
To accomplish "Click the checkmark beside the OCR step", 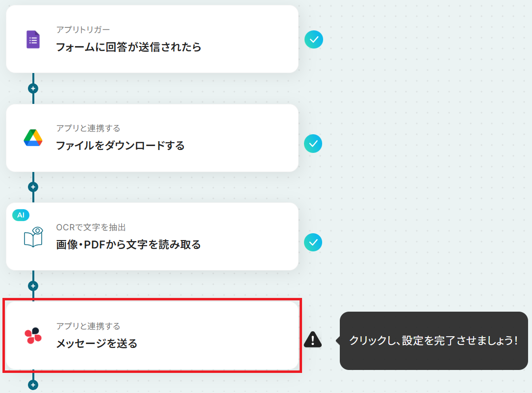I will (x=313, y=243).
